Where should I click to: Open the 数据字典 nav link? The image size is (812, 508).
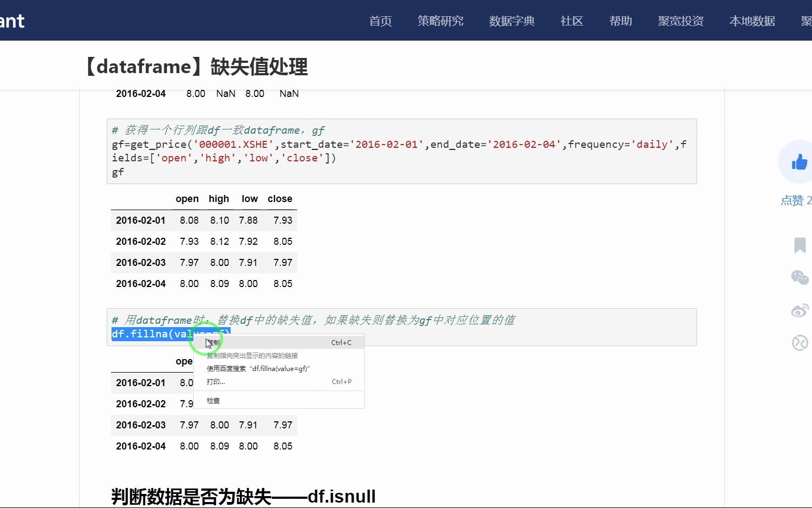click(512, 21)
